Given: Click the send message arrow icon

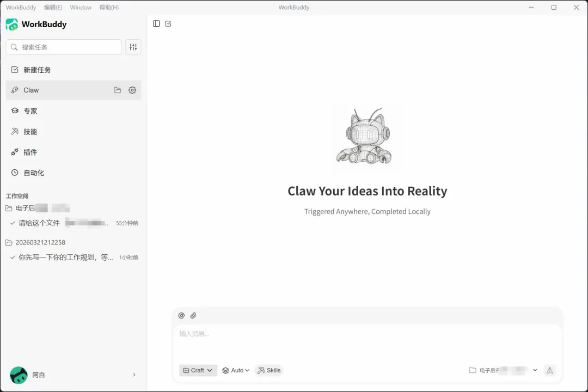Looking at the screenshot, I should click(x=549, y=370).
